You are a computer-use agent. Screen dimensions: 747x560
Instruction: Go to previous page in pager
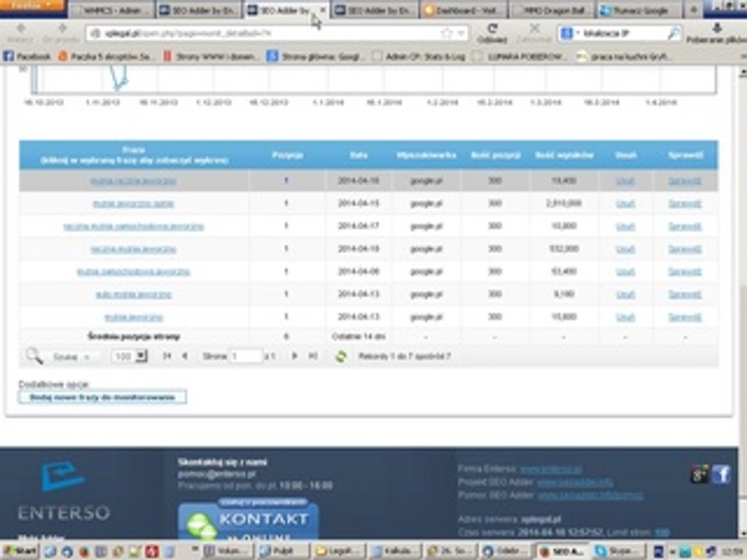coord(185,355)
